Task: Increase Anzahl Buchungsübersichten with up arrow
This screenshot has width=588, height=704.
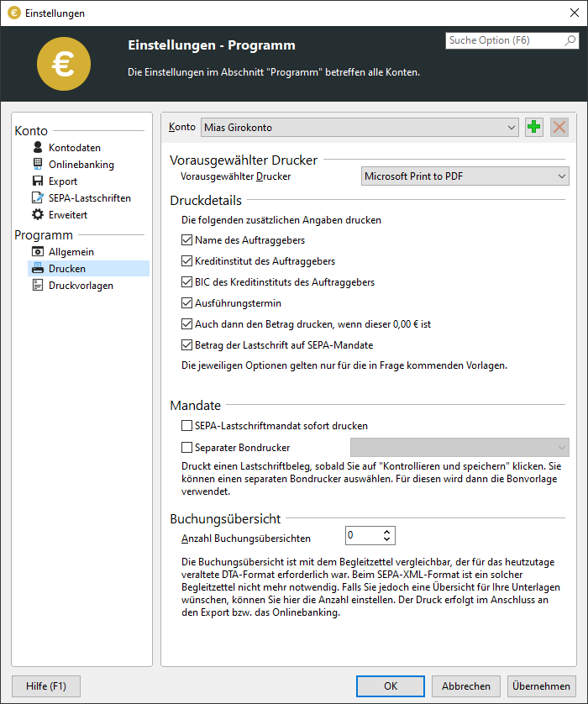Action: [387, 532]
